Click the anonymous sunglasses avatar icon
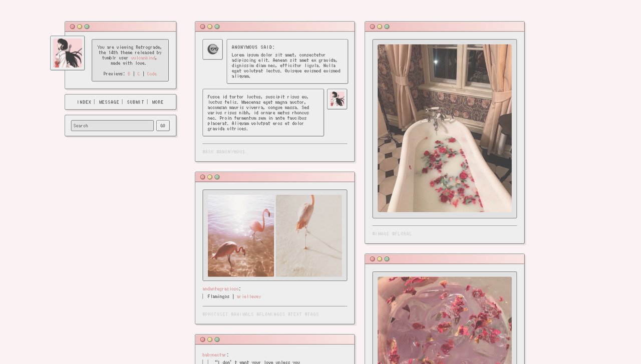The width and height of the screenshot is (641, 364). (213, 49)
